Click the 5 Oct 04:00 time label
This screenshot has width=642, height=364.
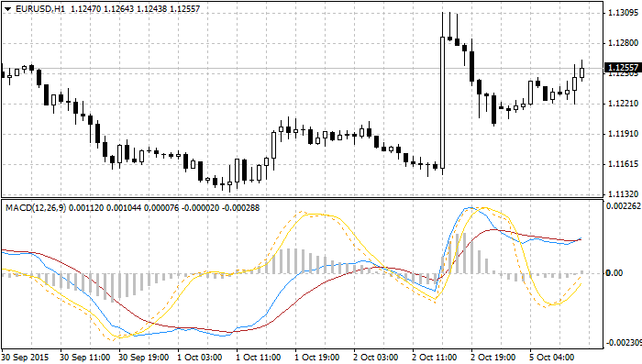coord(552,358)
